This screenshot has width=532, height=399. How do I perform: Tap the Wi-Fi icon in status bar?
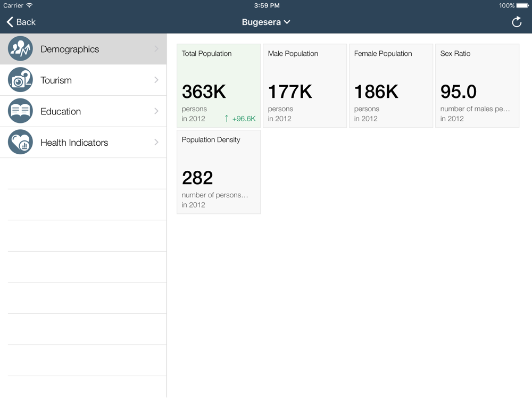point(30,5)
